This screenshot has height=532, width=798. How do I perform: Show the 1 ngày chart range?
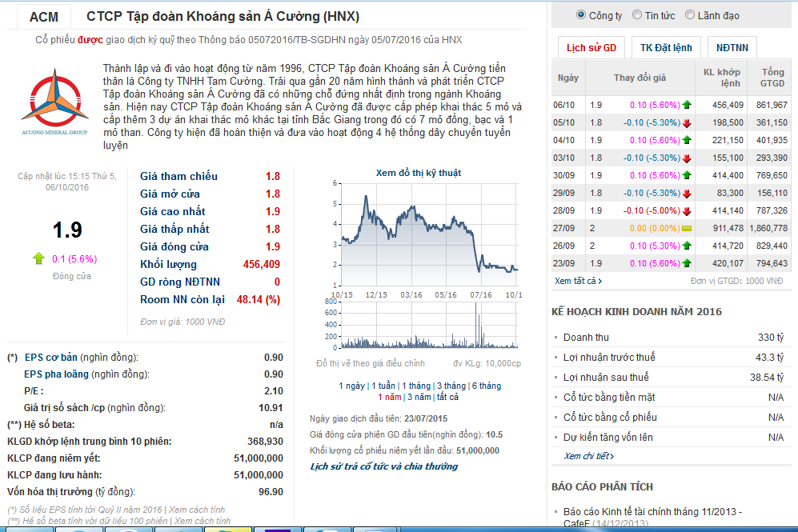[x=351, y=386]
